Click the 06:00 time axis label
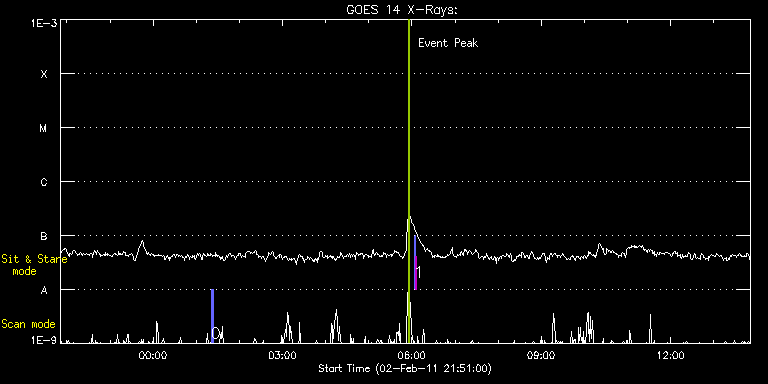Image resolution: width=768 pixels, height=384 pixels. [x=412, y=356]
